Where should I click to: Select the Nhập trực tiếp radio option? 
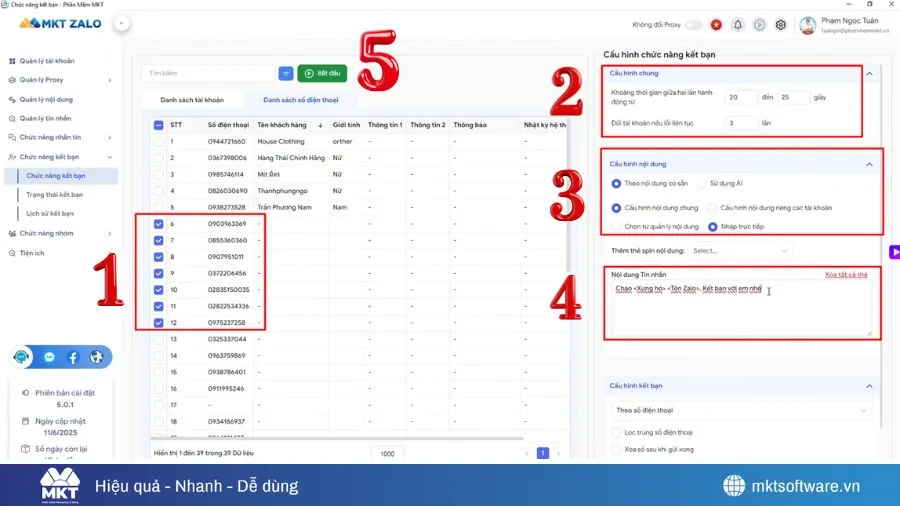(x=713, y=227)
